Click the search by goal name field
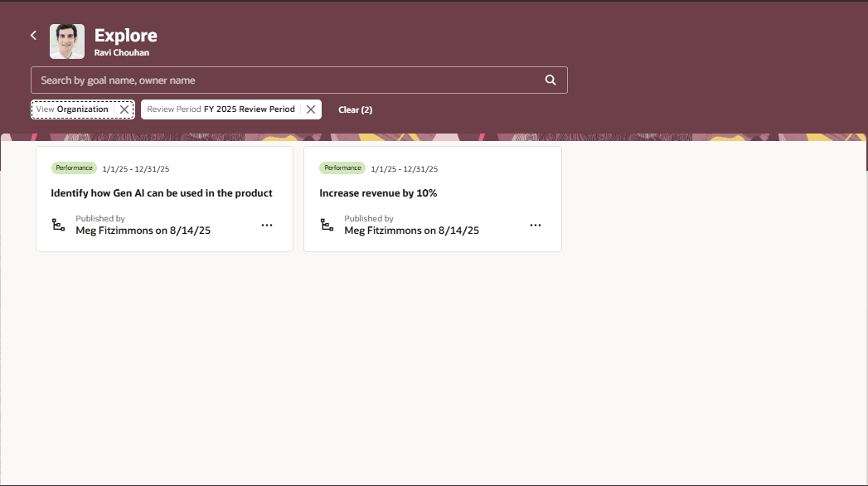Viewport: 868px width, 486px height. coord(249,80)
